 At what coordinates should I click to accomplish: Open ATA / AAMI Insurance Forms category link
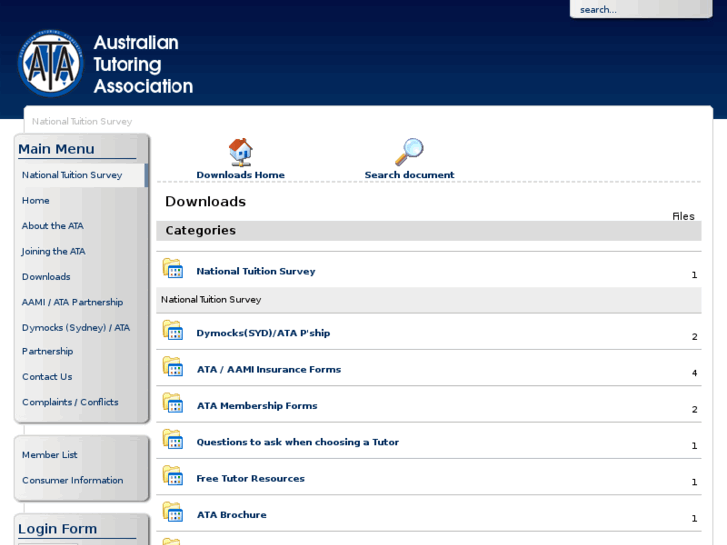click(x=268, y=370)
